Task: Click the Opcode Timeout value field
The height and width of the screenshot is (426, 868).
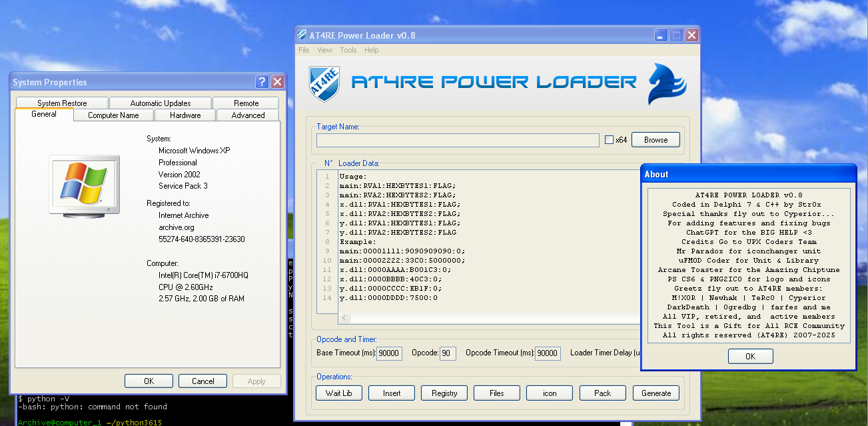Action: (x=548, y=353)
